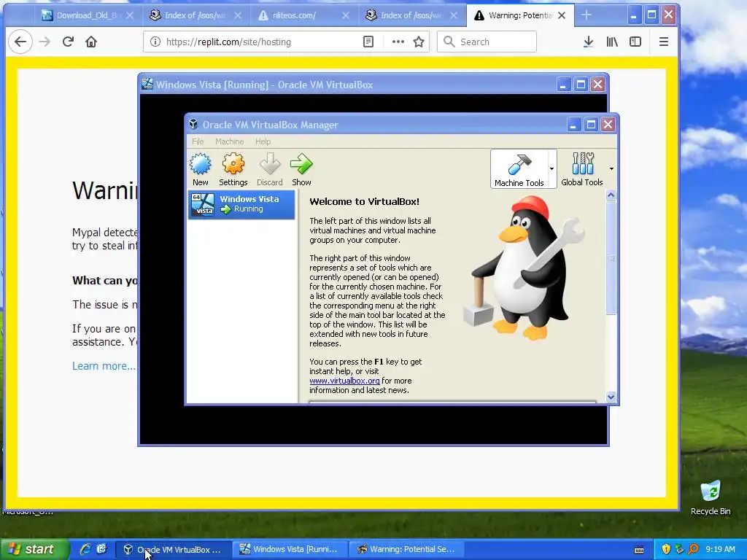Activate Windows Vista [Running] taskbar button

point(290,550)
